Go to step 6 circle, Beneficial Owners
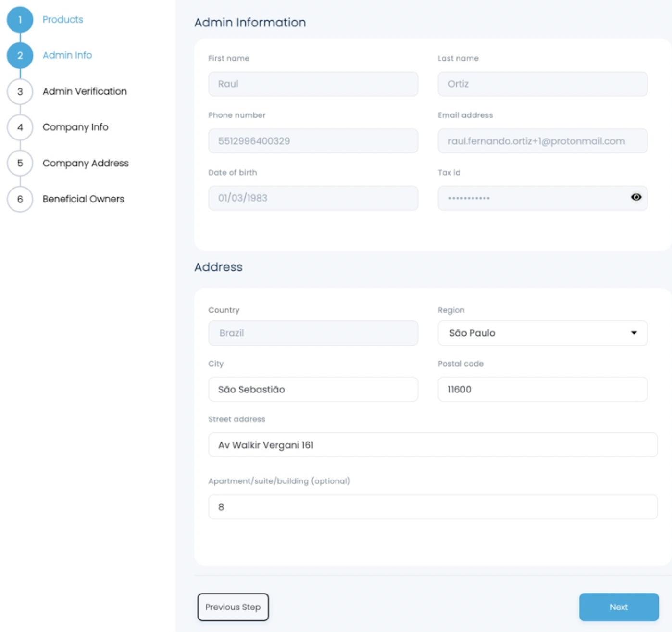This screenshot has height=632, width=672. pyautogui.click(x=20, y=199)
